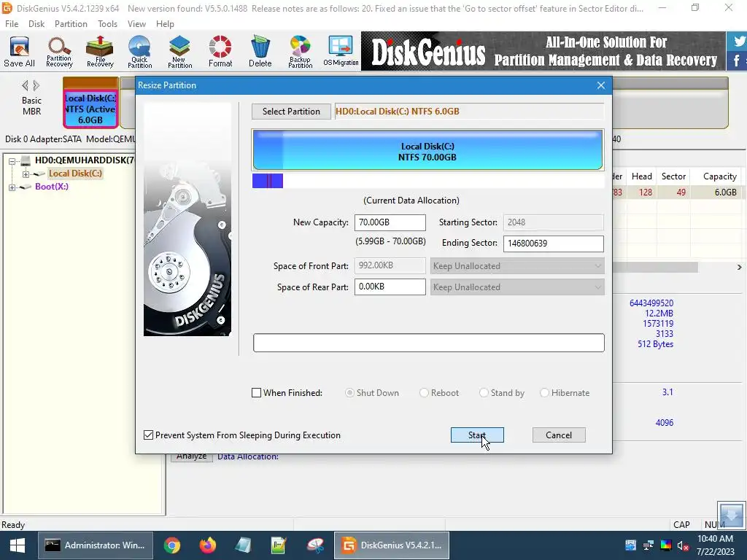
Task: Open the Windows Start menu
Action: click(18, 545)
